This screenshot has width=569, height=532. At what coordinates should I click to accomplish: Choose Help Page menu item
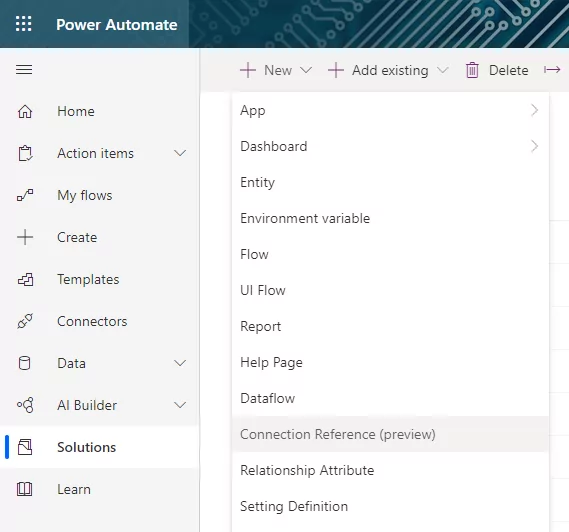coord(390,362)
